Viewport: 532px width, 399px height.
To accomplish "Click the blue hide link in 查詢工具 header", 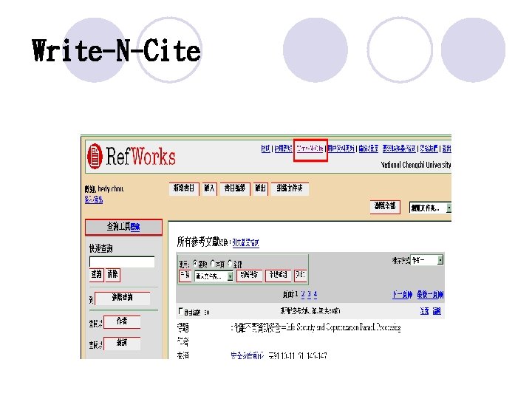I will tap(135, 227).
